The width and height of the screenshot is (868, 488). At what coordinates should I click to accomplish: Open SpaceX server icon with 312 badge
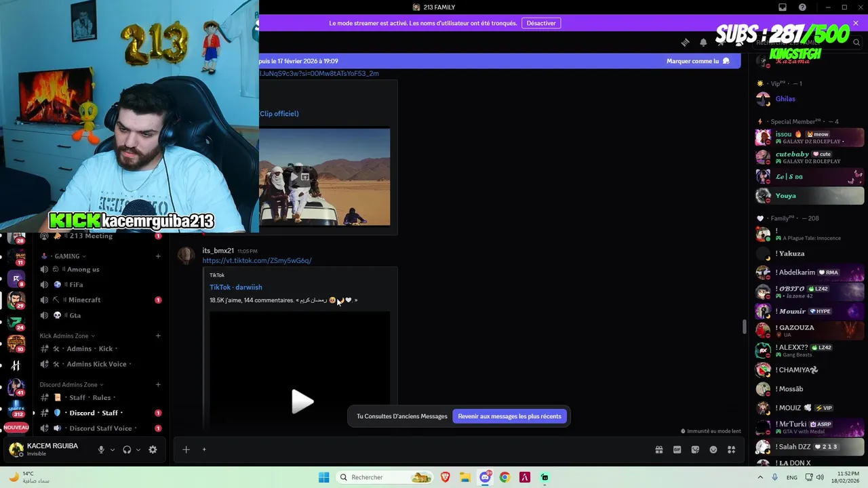pos(16,409)
